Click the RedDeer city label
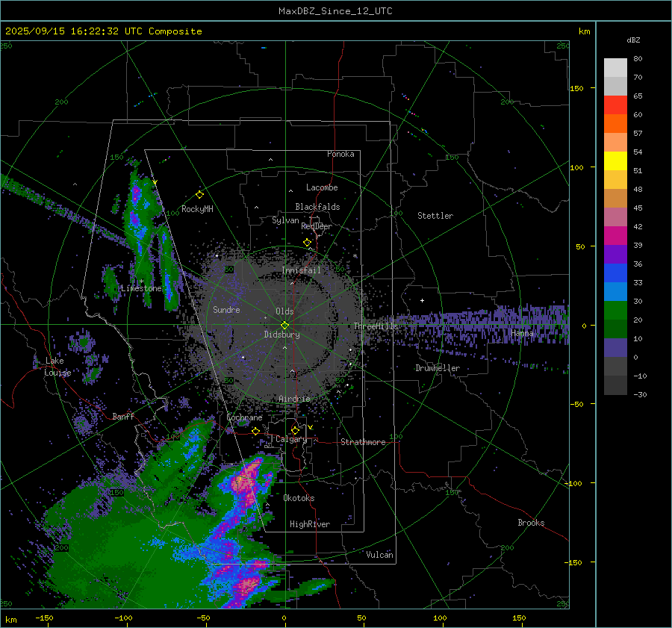The width and height of the screenshot is (672, 628). pos(317,226)
